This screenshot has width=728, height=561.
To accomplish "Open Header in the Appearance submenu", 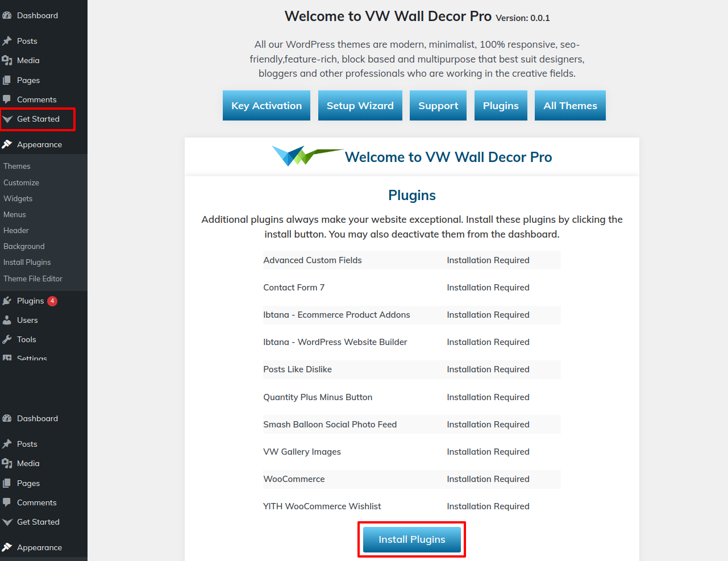I will [16, 230].
